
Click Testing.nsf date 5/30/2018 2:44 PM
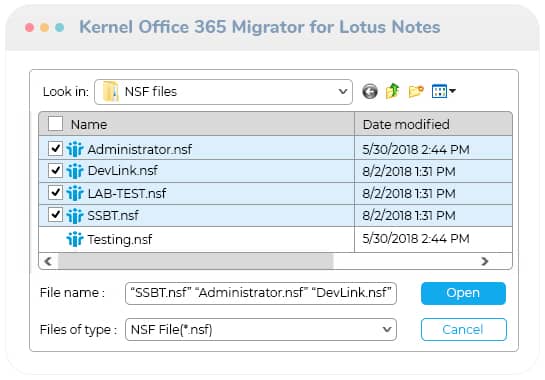[416, 238]
